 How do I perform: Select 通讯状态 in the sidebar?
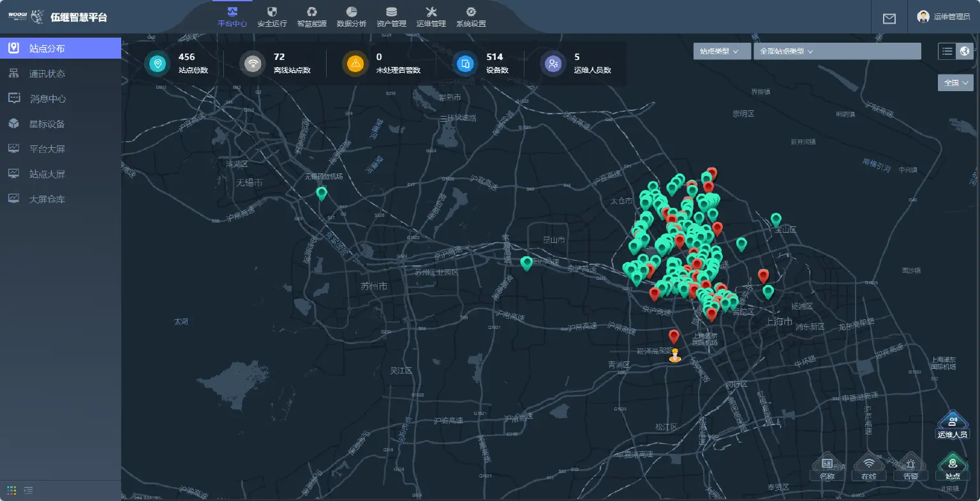(47, 74)
